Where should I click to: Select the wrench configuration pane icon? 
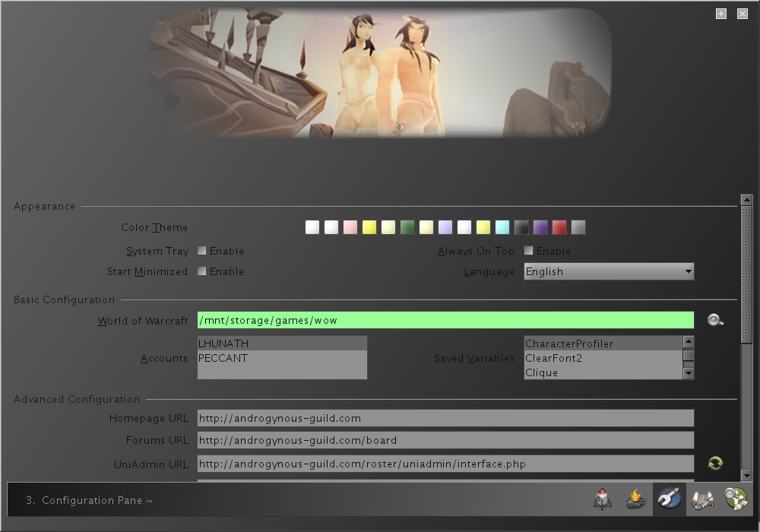pyautogui.click(x=670, y=499)
